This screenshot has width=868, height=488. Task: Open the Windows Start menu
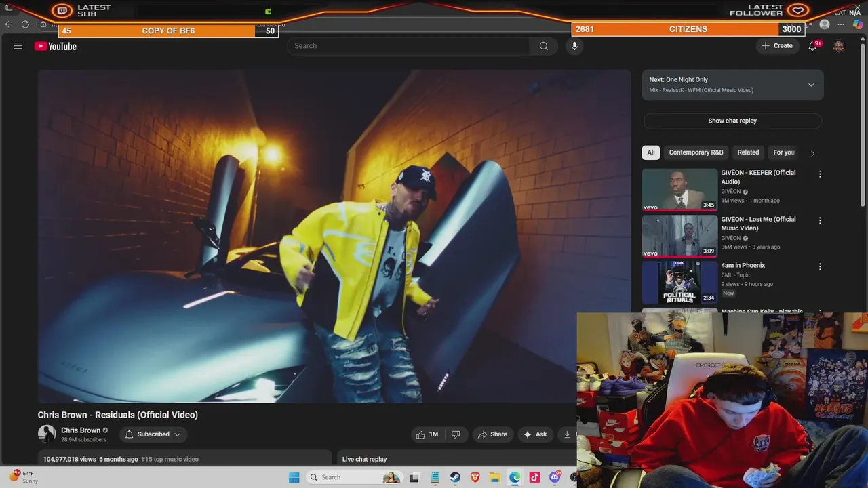click(294, 477)
